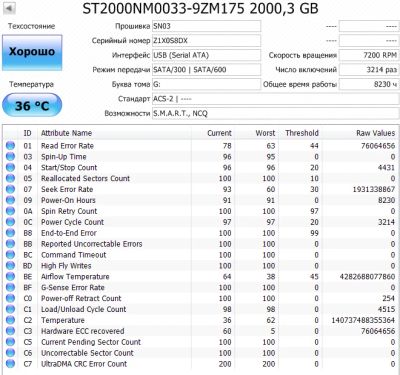The image size is (400, 375).
Task: Click status icon for Read Error Rate
Action: click(11, 146)
